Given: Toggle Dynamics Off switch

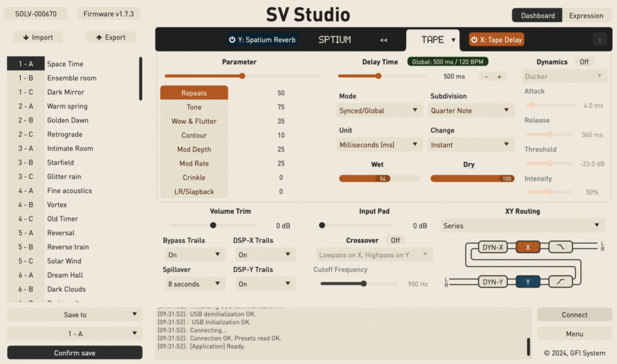Looking at the screenshot, I should pos(584,62).
